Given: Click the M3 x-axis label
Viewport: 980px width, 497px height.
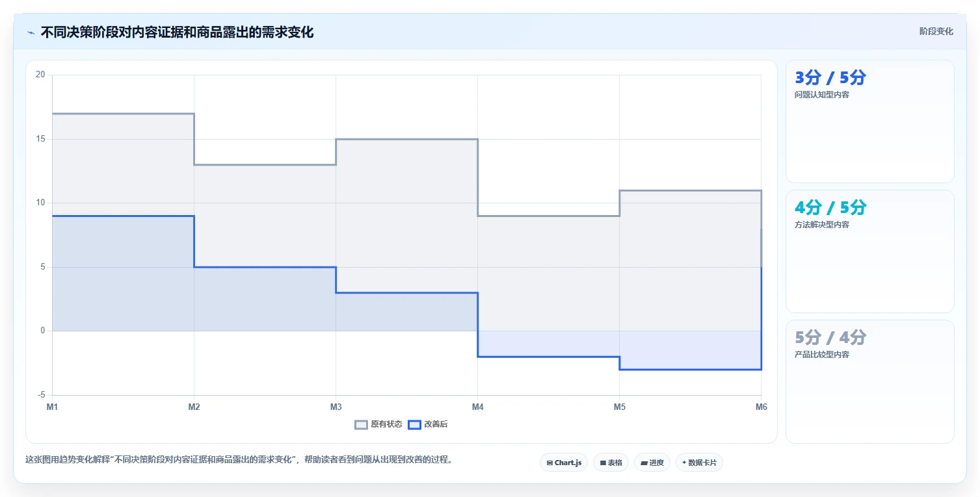Looking at the screenshot, I should click(336, 407).
